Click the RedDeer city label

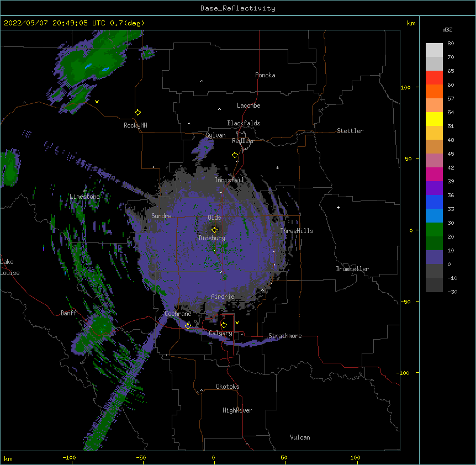pyautogui.click(x=243, y=141)
